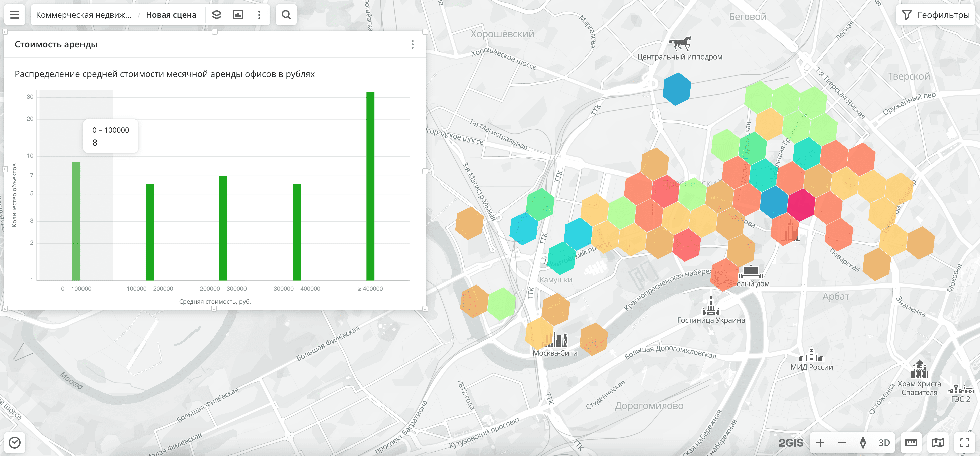The image size is (980, 456).
Task: Zoom in the map with plus
Action: coord(820,442)
